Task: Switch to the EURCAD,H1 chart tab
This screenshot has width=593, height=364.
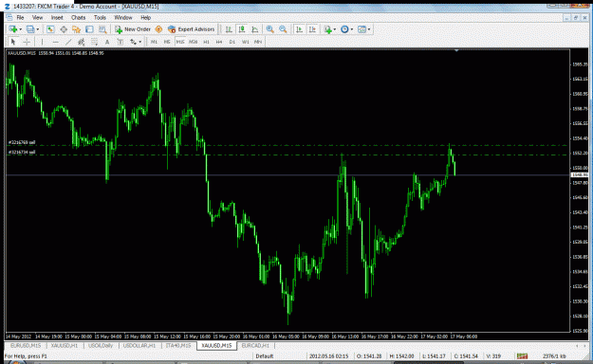Action: [255, 345]
